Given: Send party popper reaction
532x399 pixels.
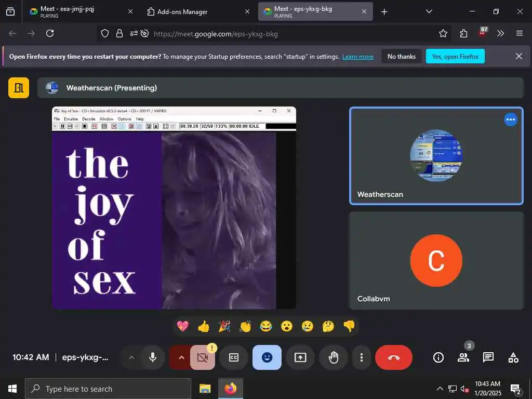Looking at the screenshot, I should tap(224, 326).
